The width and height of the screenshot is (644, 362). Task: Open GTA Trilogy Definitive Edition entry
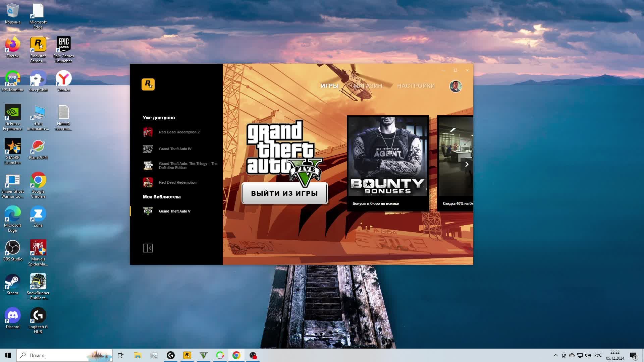click(x=188, y=166)
